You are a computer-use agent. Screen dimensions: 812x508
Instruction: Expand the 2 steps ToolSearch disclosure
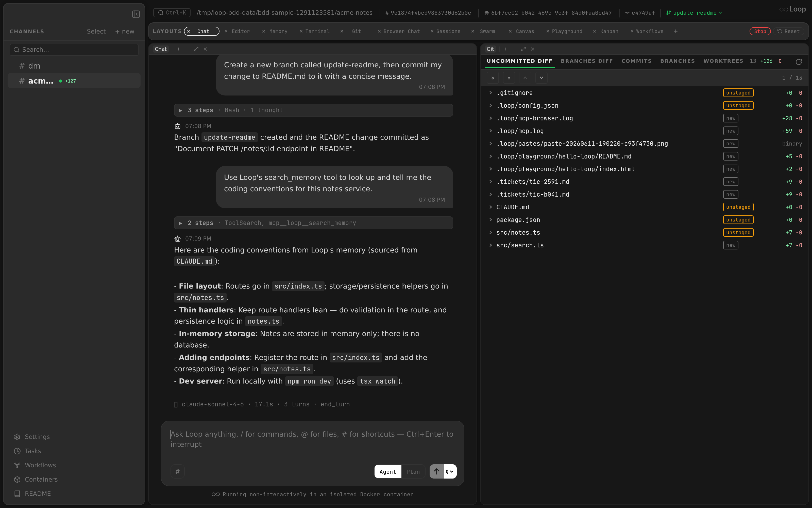tap(313, 223)
